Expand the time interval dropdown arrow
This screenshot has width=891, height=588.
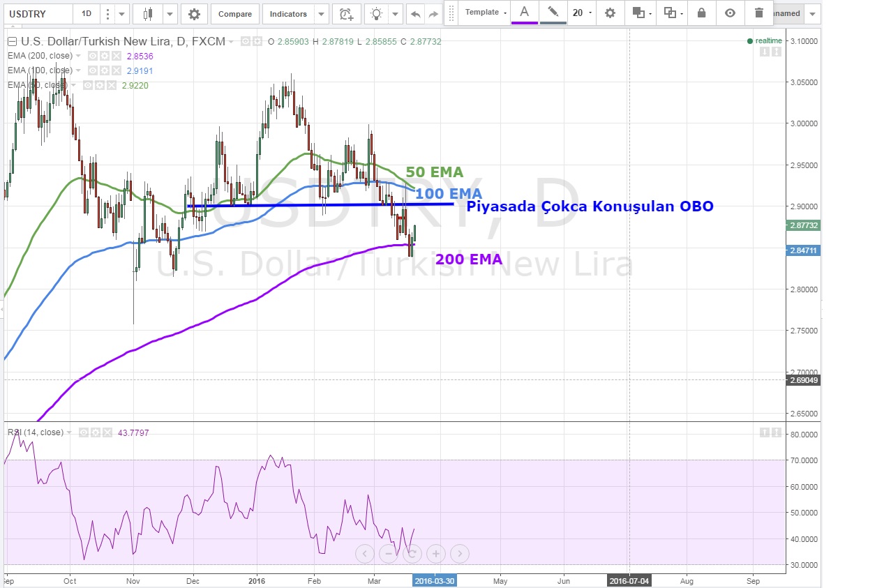tap(123, 14)
